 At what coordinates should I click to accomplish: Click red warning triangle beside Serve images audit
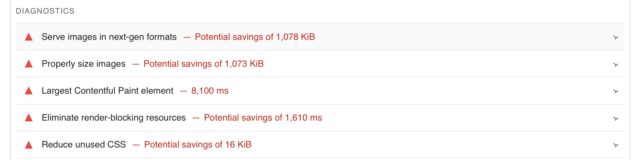[29, 37]
